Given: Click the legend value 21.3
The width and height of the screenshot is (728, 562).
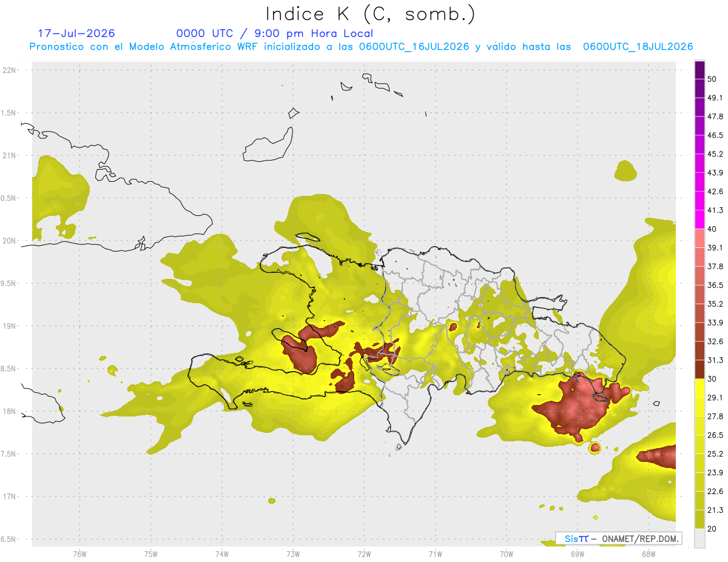Looking at the screenshot, I should (x=715, y=510).
